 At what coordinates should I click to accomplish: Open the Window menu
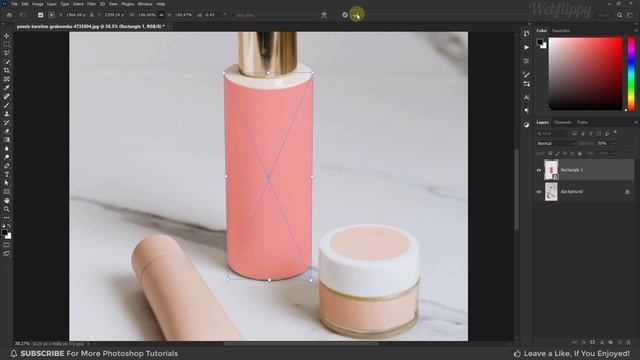coord(145,4)
